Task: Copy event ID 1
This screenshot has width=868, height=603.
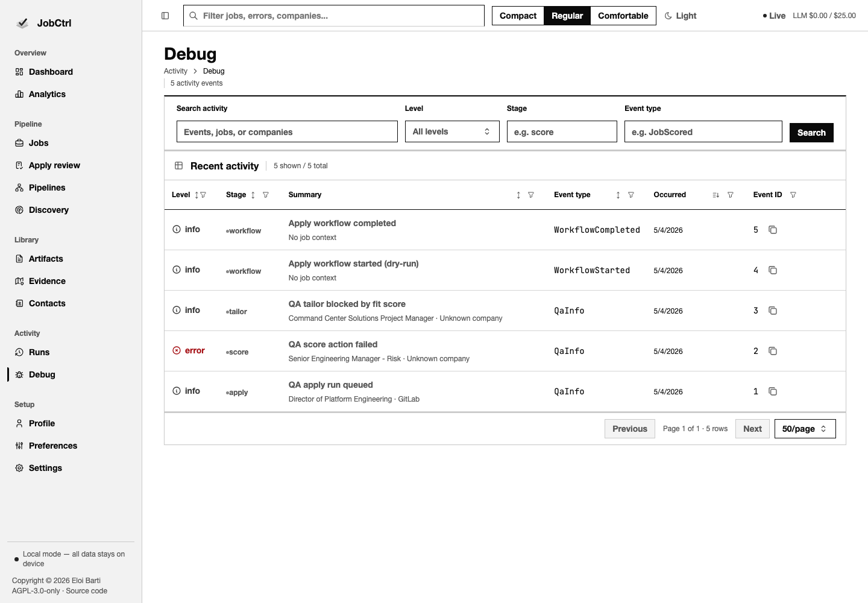Action: [x=773, y=391]
